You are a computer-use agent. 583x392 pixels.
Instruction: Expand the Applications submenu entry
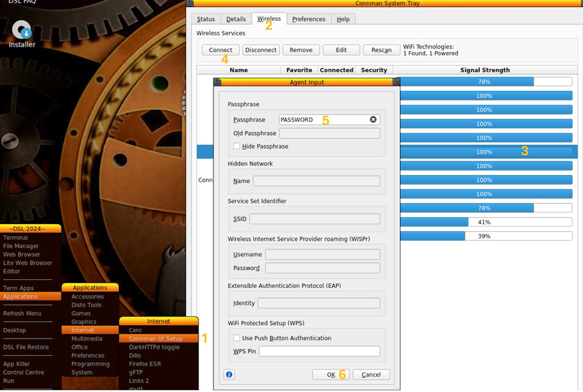(20, 296)
